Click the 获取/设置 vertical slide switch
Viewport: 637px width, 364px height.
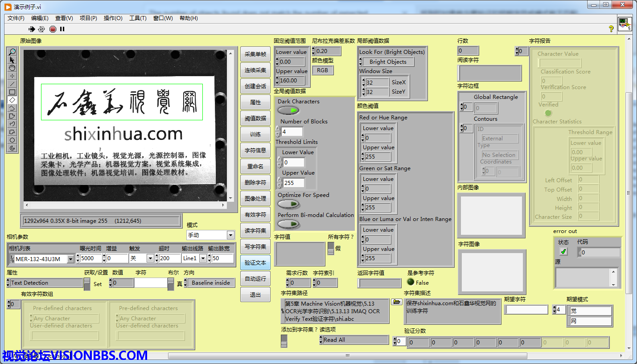[86, 283]
